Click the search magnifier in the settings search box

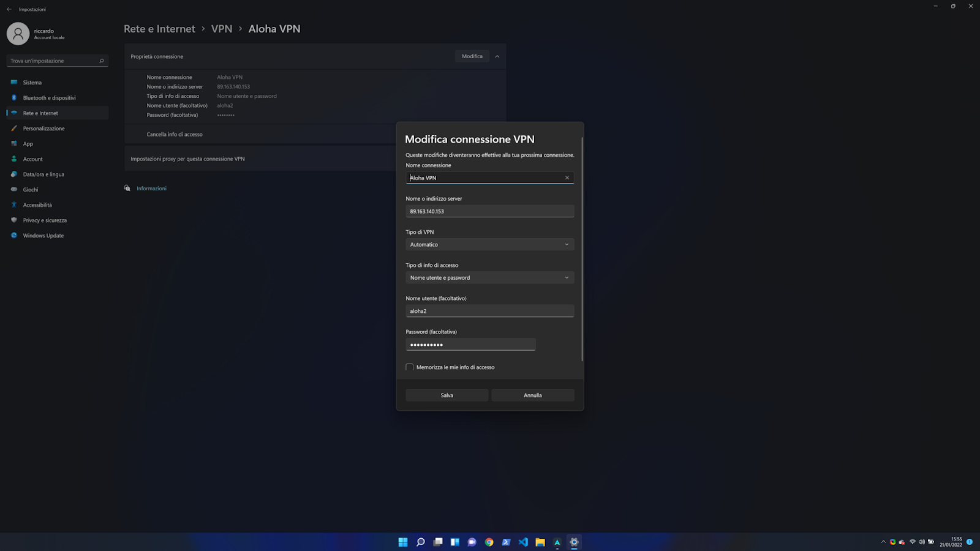point(102,61)
